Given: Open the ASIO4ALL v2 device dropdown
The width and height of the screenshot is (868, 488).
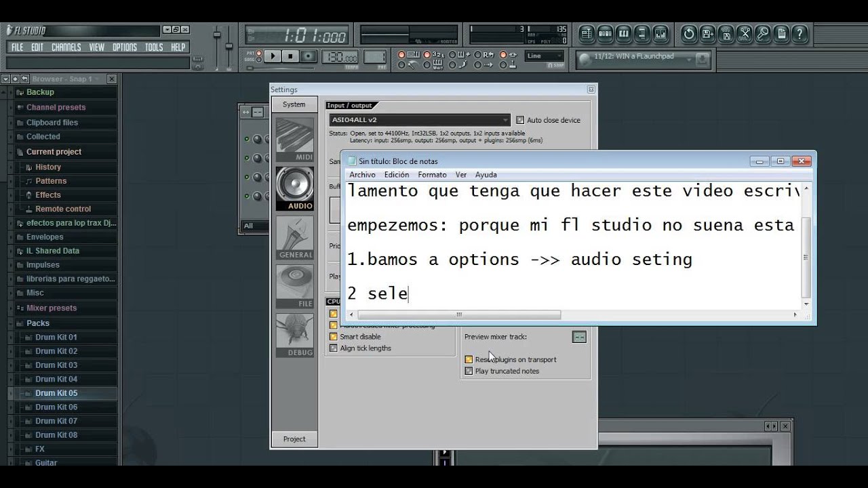Looking at the screenshot, I should [x=420, y=120].
